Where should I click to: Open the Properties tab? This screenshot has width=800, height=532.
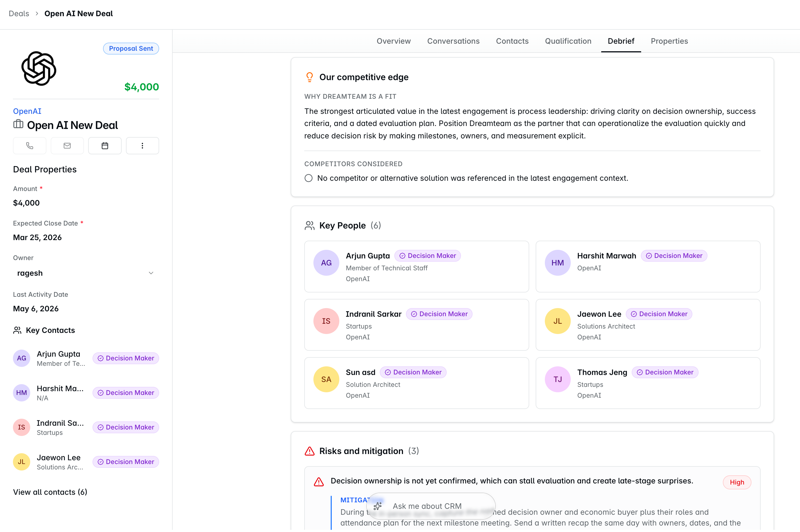point(669,41)
